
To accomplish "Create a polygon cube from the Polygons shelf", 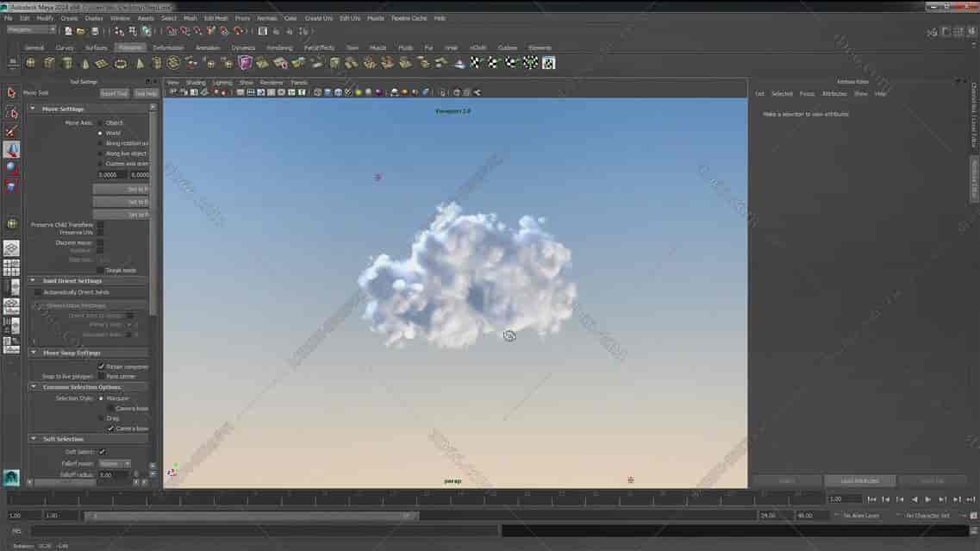I will pyautogui.click(x=49, y=62).
